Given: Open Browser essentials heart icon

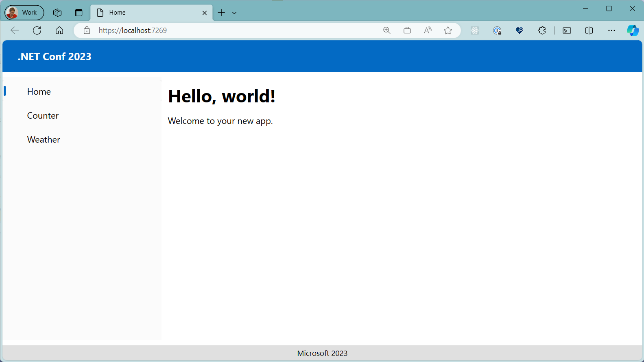Looking at the screenshot, I should pos(520,30).
